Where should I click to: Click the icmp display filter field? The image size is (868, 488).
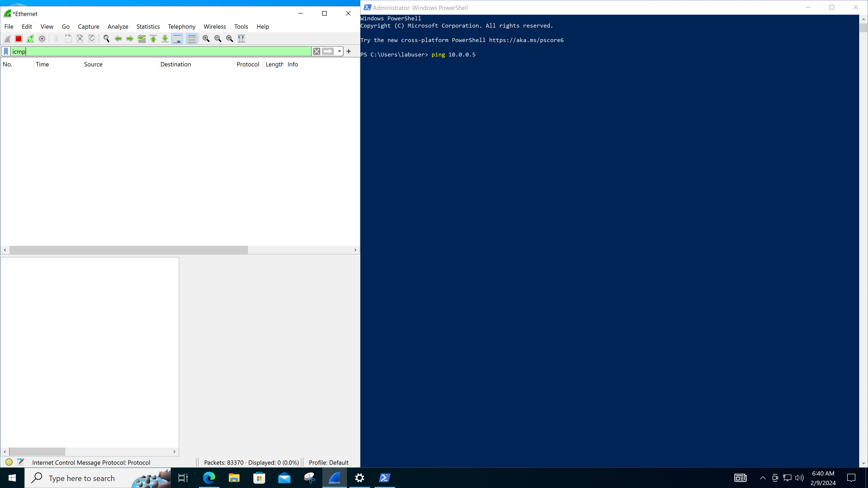(161, 52)
